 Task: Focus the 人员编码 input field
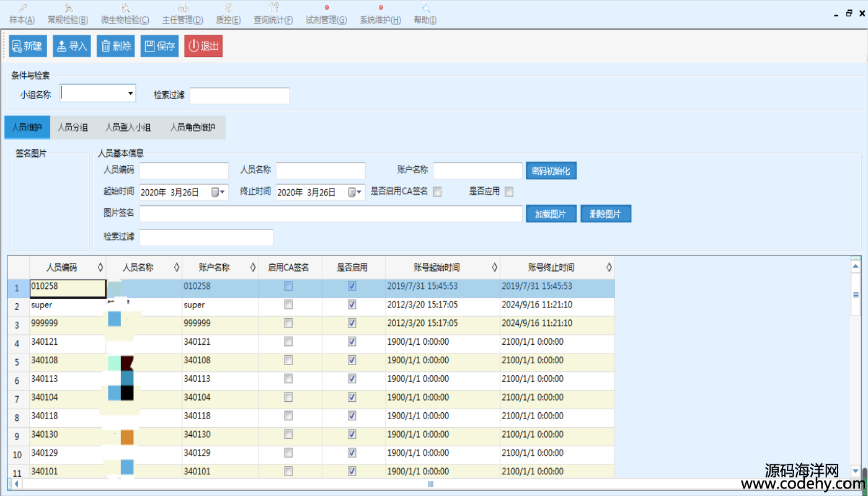(x=184, y=170)
